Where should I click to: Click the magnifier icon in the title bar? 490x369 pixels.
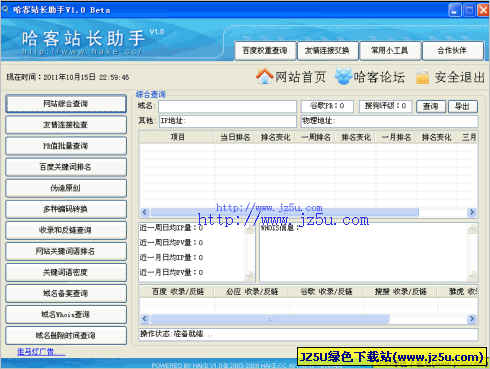pos(5,9)
